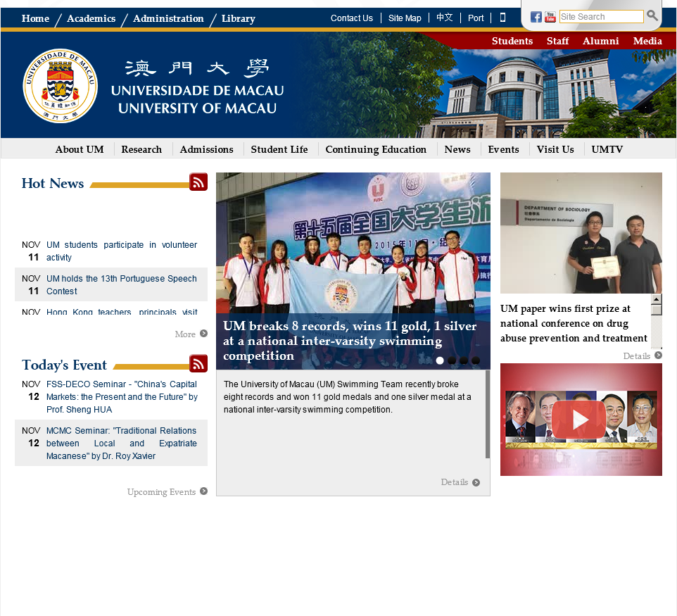Click the 'Hot News' heading
Screen dimensions: 677x616
53,183
